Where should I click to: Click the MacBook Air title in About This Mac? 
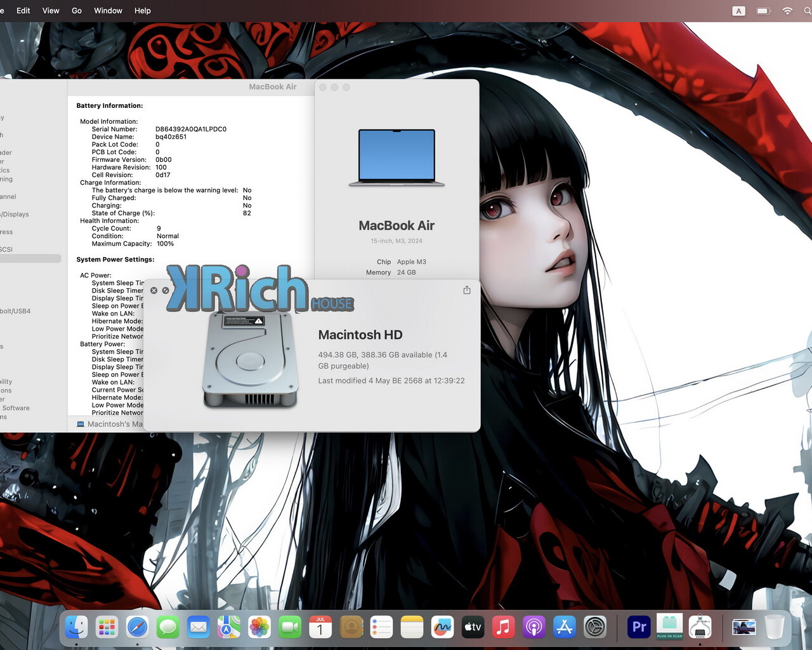[x=396, y=225]
